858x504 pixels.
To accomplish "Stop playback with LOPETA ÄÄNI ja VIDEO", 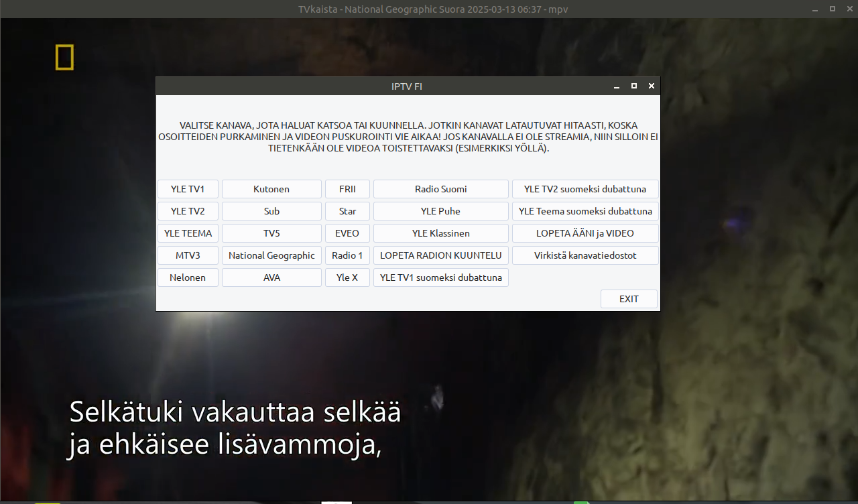I will (585, 233).
